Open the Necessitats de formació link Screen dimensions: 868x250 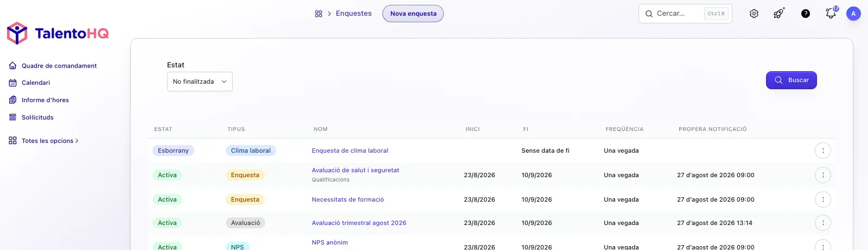click(348, 199)
